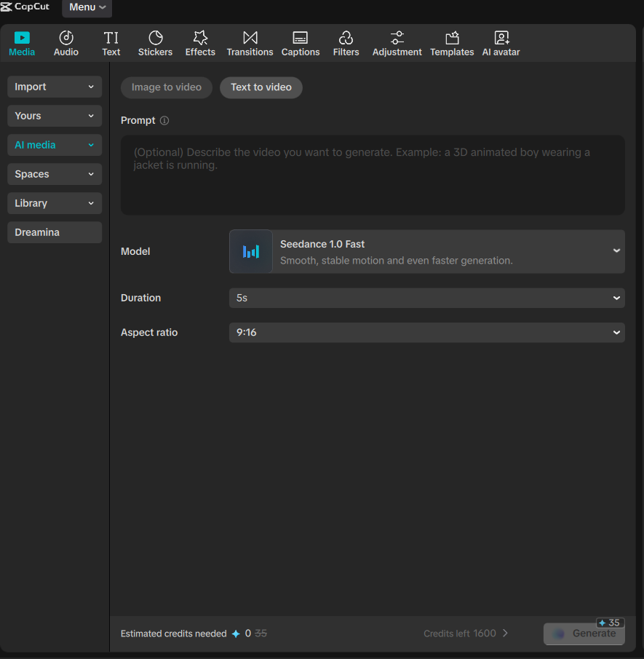Open the Model dropdown Seedance 1.0 Fast
The height and width of the screenshot is (659, 644).
[x=427, y=251]
